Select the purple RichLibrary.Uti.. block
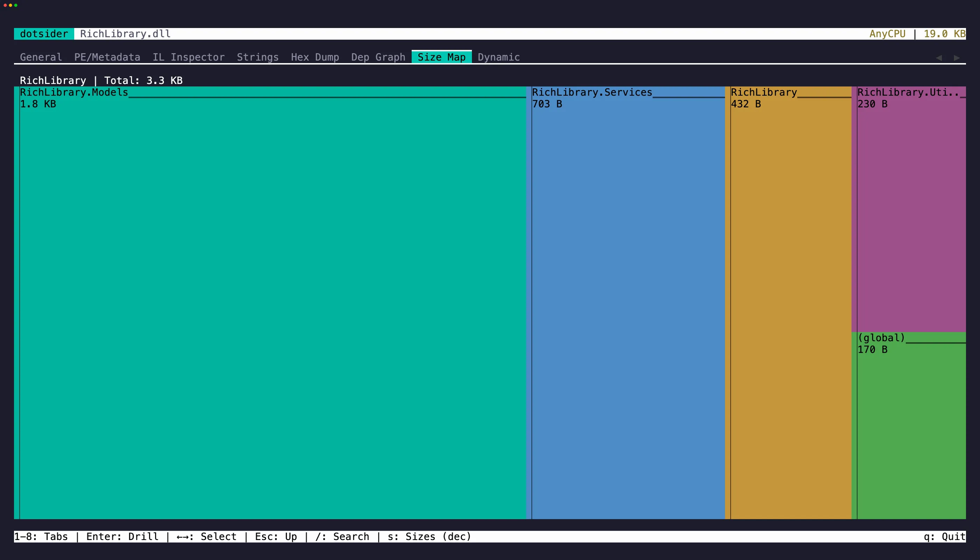This screenshot has width=980, height=560. [x=909, y=209]
